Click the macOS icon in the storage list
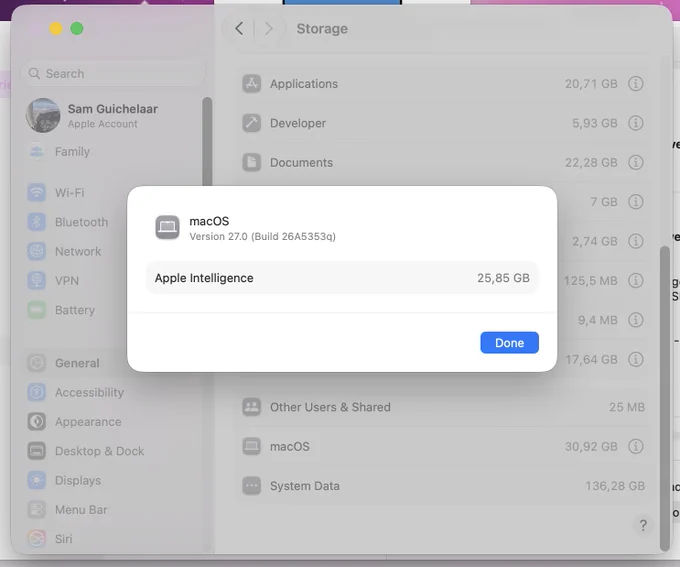This screenshot has width=680, height=567. [x=252, y=446]
